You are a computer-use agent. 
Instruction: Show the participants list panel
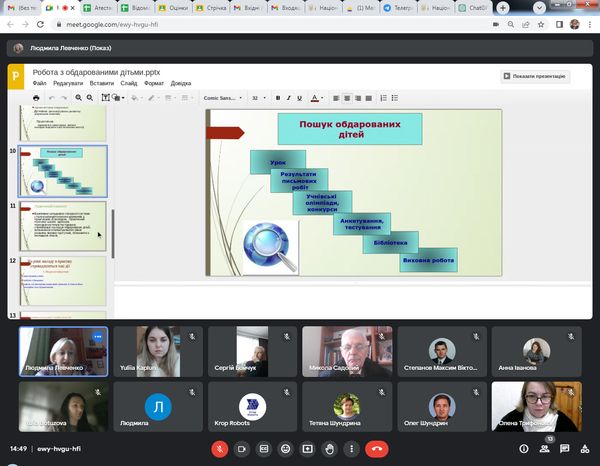[x=545, y=449]
